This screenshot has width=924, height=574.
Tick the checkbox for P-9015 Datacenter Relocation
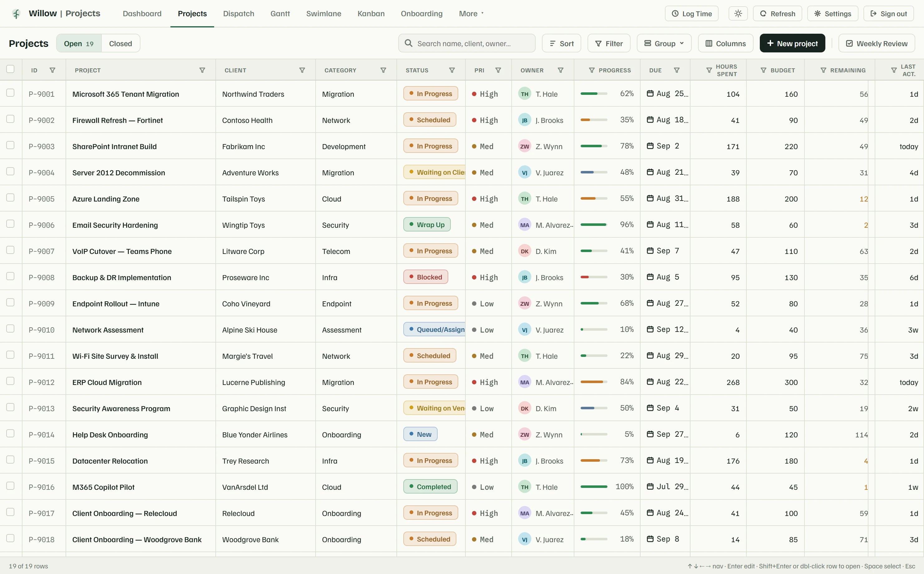10,460
